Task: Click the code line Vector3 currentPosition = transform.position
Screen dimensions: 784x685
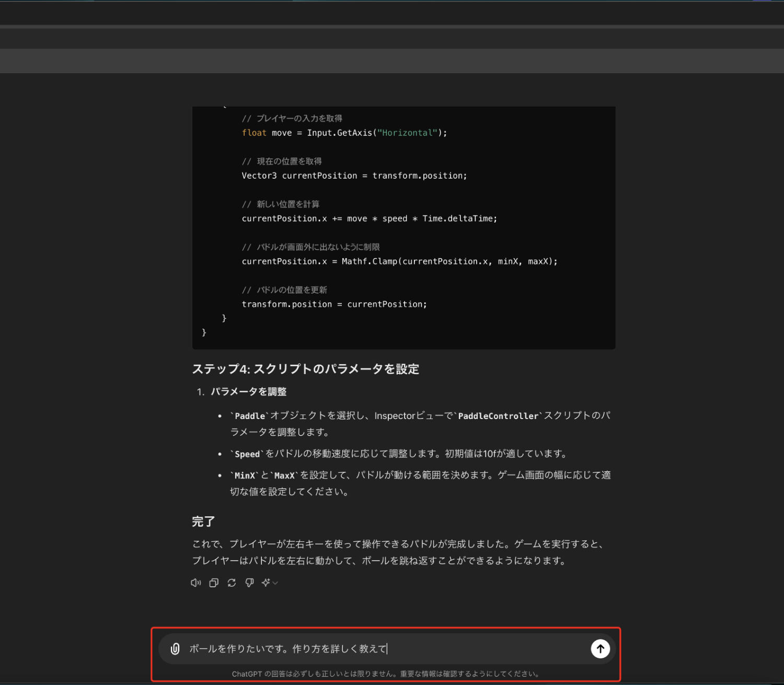Action: [354, 176]
